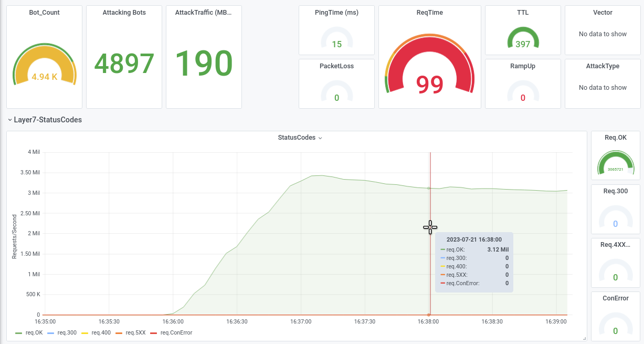
Task: Click the Requests/Second axis title
Action: click(14, 236)
